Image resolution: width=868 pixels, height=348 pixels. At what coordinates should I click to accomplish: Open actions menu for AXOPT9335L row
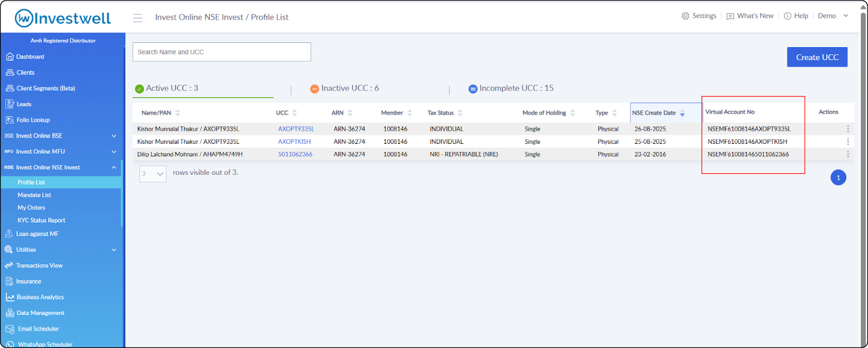(848, 129)
